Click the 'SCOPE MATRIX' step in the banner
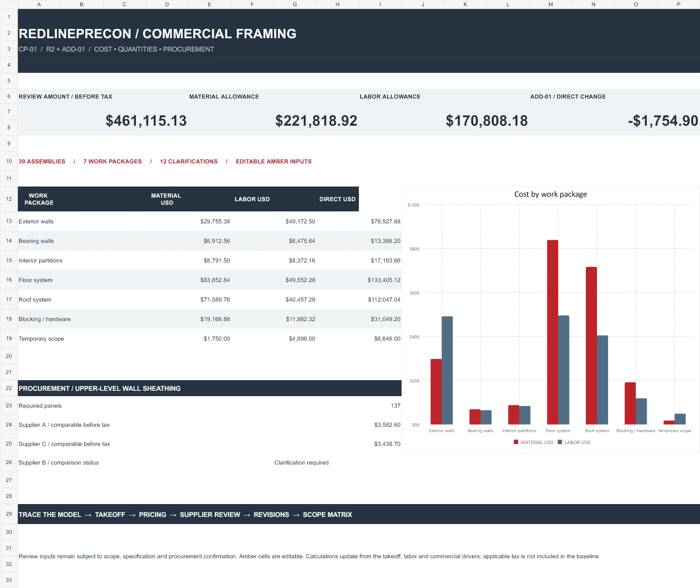700x588 pixels. [327, 515]
